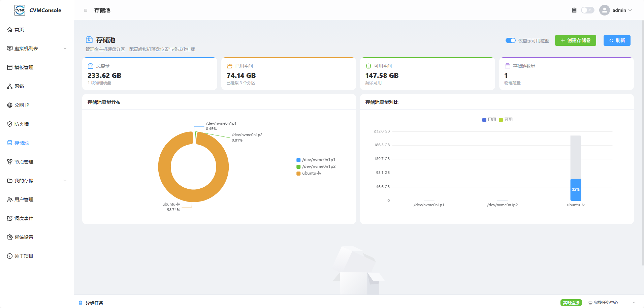
Task: Click the 防火墙 shield icon
Action: (10, 124)
